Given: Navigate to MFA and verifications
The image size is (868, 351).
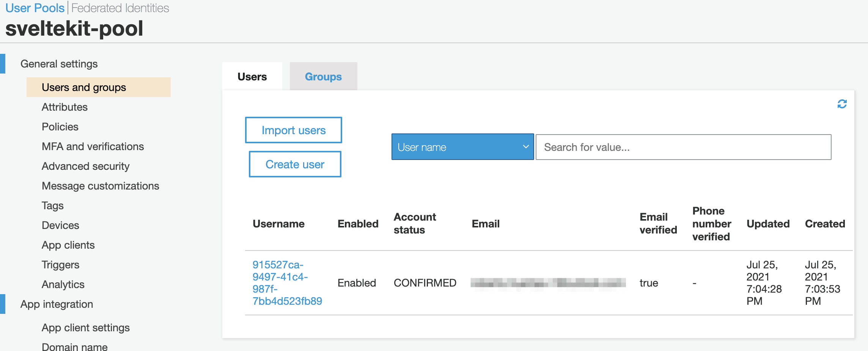Looking at the screenshot, I should tap(93, 146).
